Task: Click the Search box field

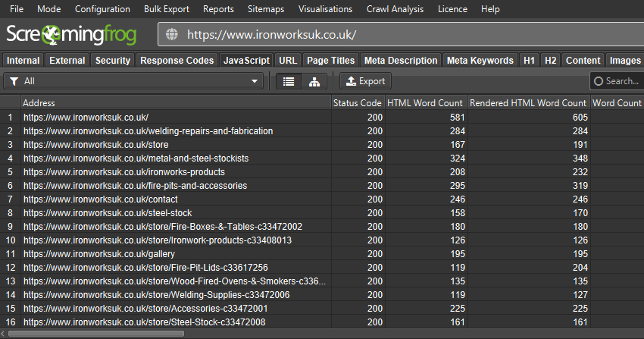Action: (621, 81)
